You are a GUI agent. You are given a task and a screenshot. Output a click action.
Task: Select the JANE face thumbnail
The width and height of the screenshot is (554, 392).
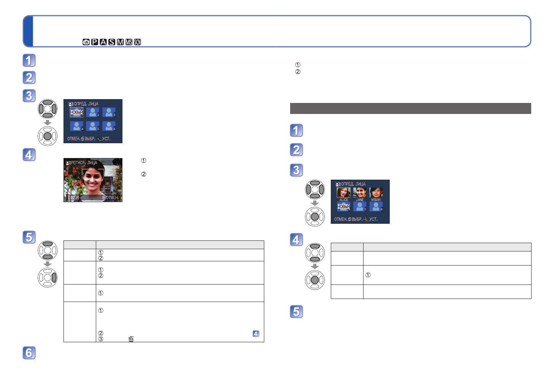click(x=360, y=193)
